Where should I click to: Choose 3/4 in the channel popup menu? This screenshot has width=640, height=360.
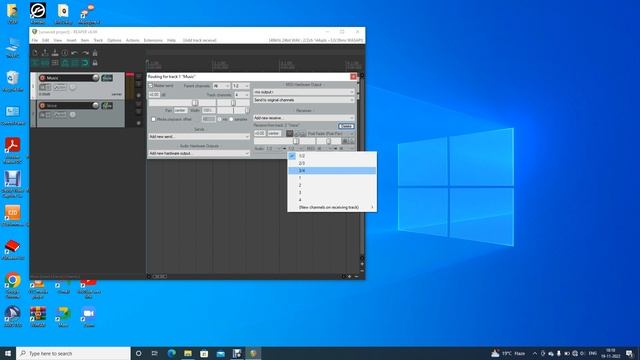coord(332,171)
